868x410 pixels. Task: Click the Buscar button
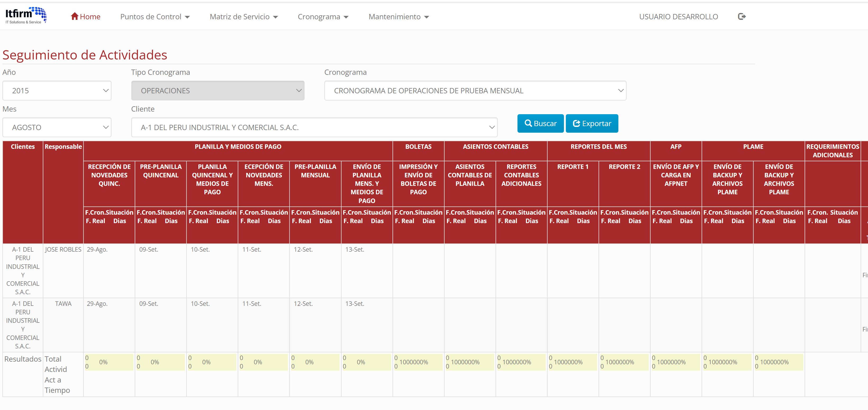point(540,123)
